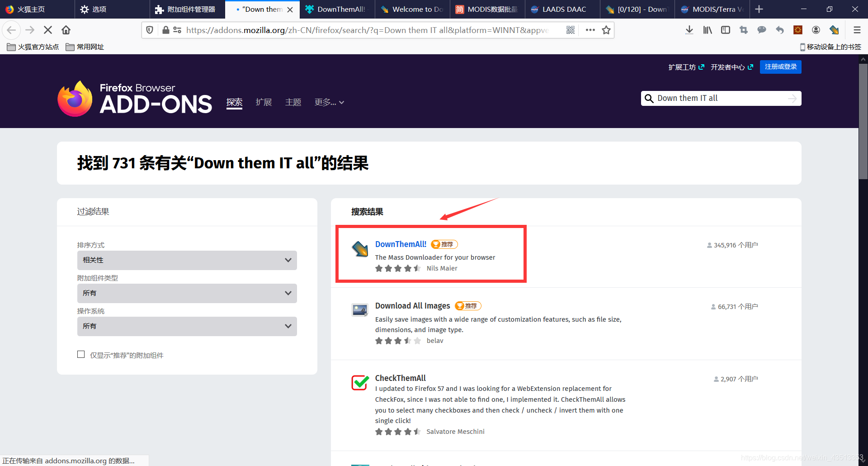The image size is (868, 466).
Task: Open permissions icon next to padlock
Action: [x=177, y=30]
